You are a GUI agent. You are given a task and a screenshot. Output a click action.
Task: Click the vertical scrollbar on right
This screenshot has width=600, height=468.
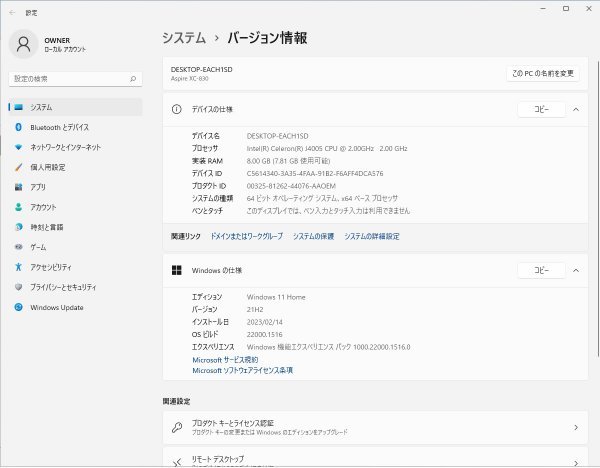pos(598,209)
